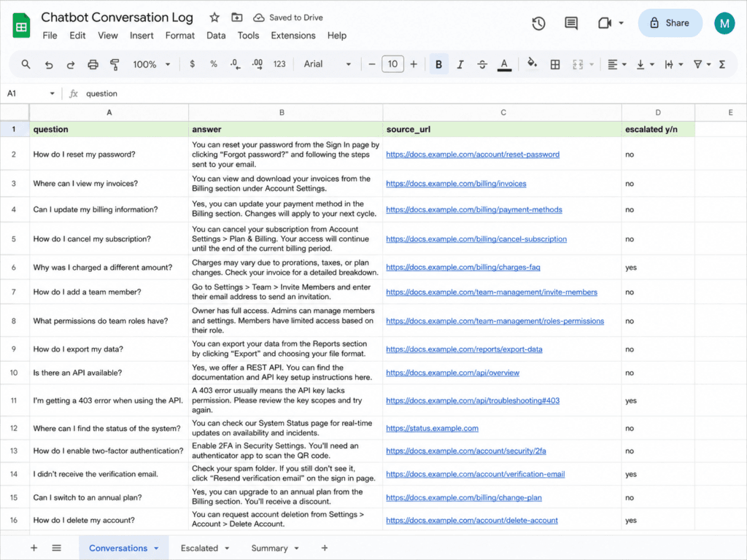Select column C header

click(x=503, y=112)
